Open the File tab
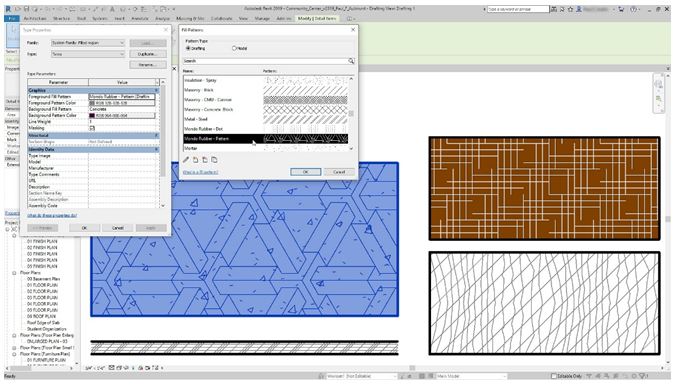The image size is (677, 387). tap(12, 19)
